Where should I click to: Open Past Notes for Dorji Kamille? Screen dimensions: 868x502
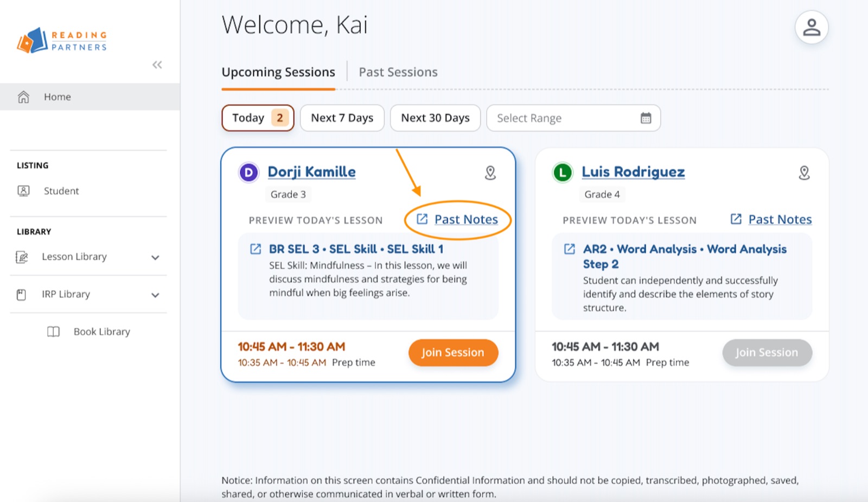click(466, 219)
